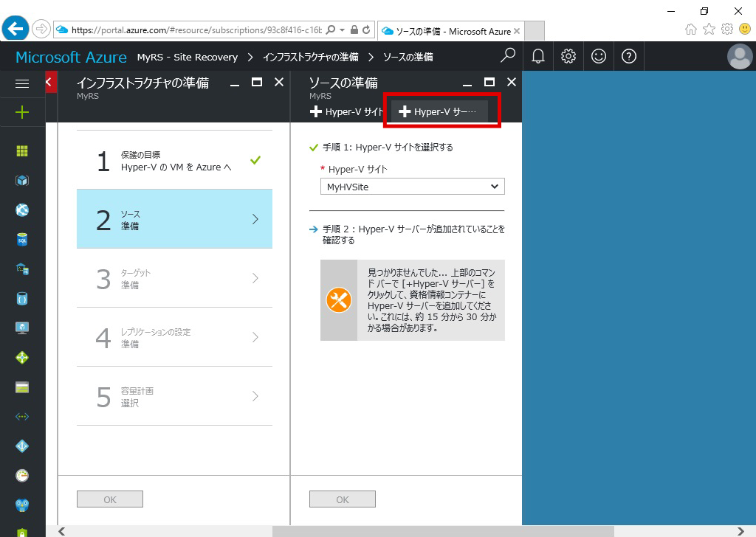Open the SQL databases sidebar icon
The image size is (756, 537).
(x=22, y=239)
